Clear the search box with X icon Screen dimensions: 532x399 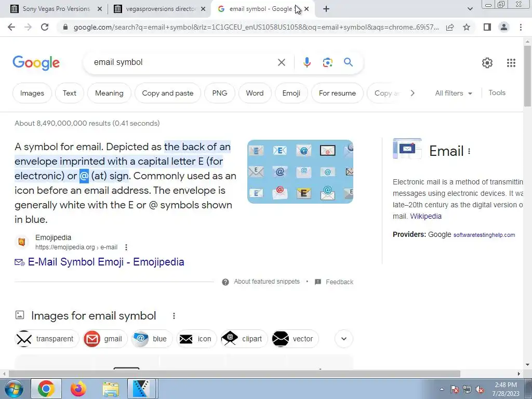click(x=281, y=62)
